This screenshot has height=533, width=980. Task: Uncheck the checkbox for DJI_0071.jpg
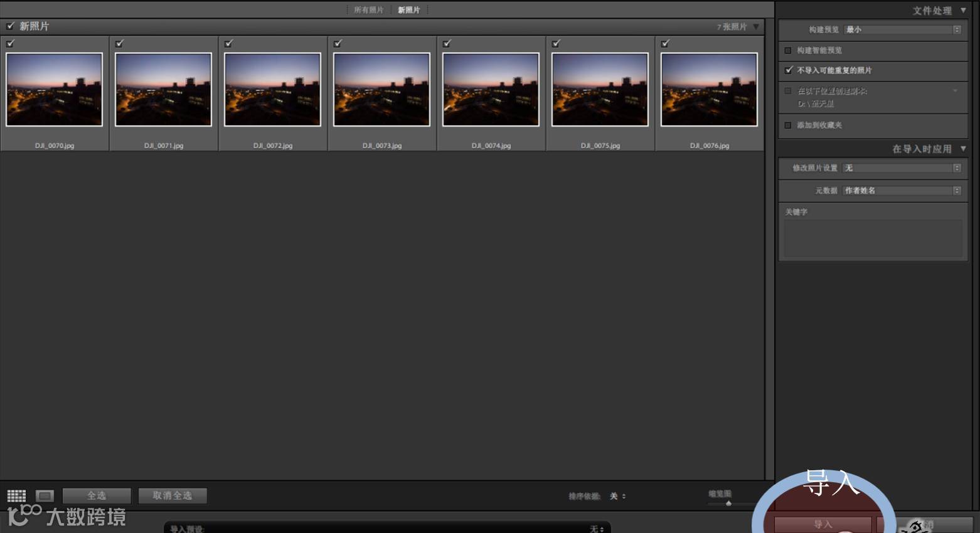(119, 43)
